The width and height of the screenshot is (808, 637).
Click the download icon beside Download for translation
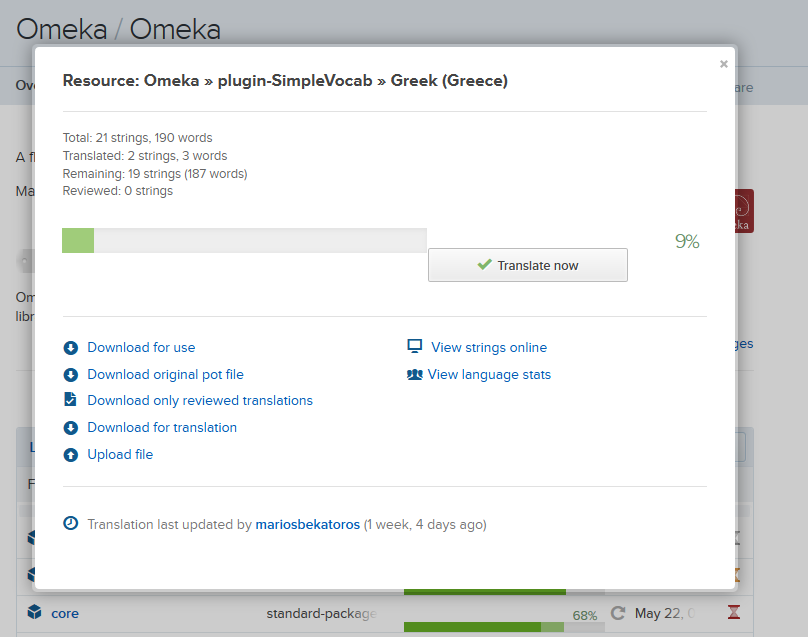point(71,428)
